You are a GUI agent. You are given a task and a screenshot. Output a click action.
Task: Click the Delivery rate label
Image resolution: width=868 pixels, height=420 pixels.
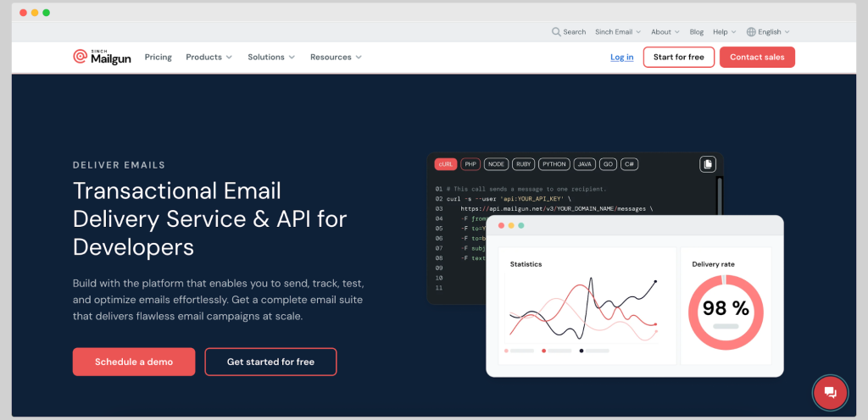714,264
